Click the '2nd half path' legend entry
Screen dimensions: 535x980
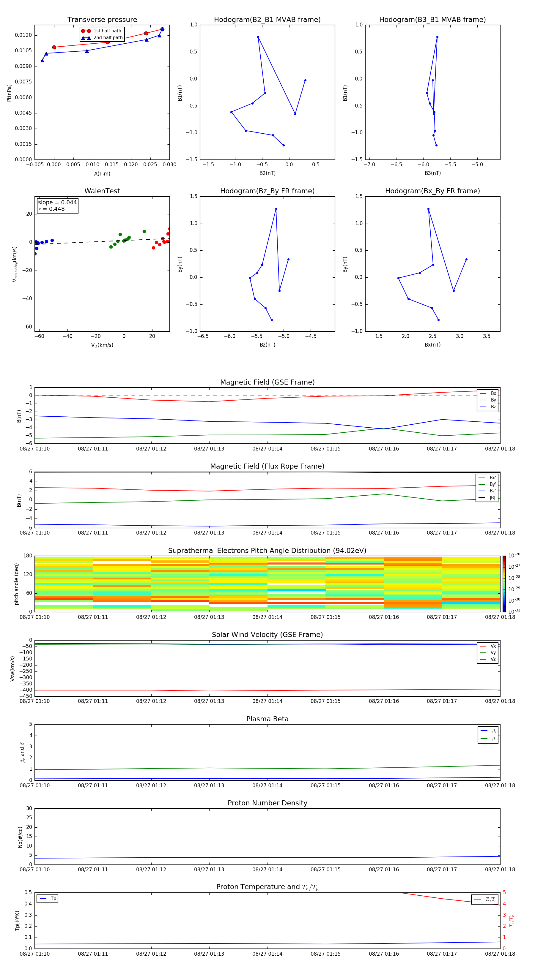[x=102, y=38]
